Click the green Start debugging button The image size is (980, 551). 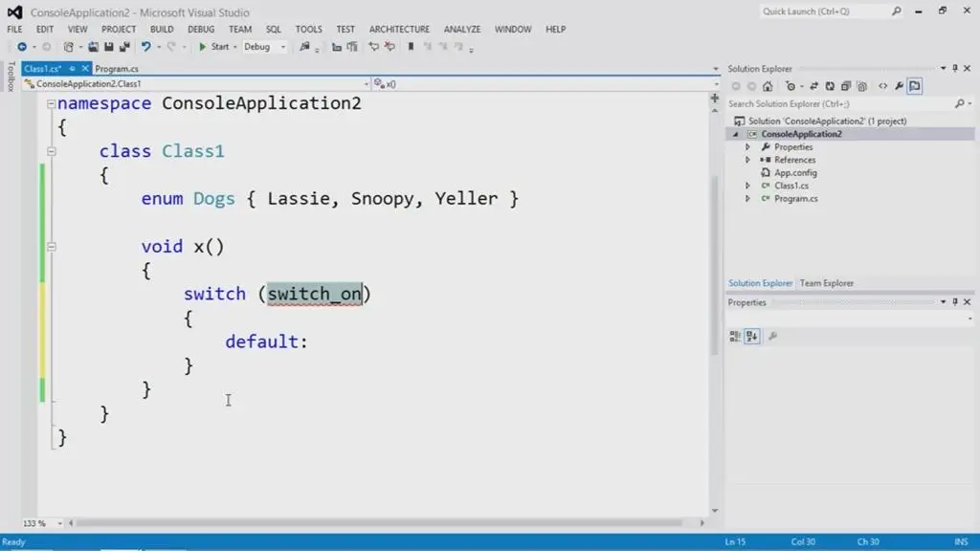click(213, 47)
